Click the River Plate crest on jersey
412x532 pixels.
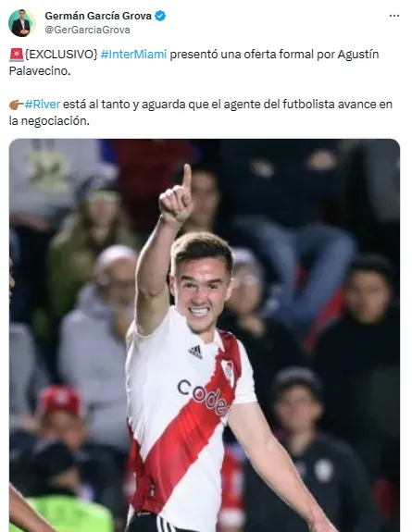pyautogui.click(x=229, y=373)
